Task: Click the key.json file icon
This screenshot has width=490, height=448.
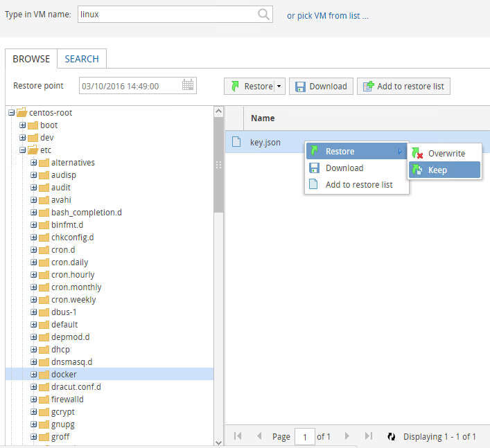Action: point(236,142)
